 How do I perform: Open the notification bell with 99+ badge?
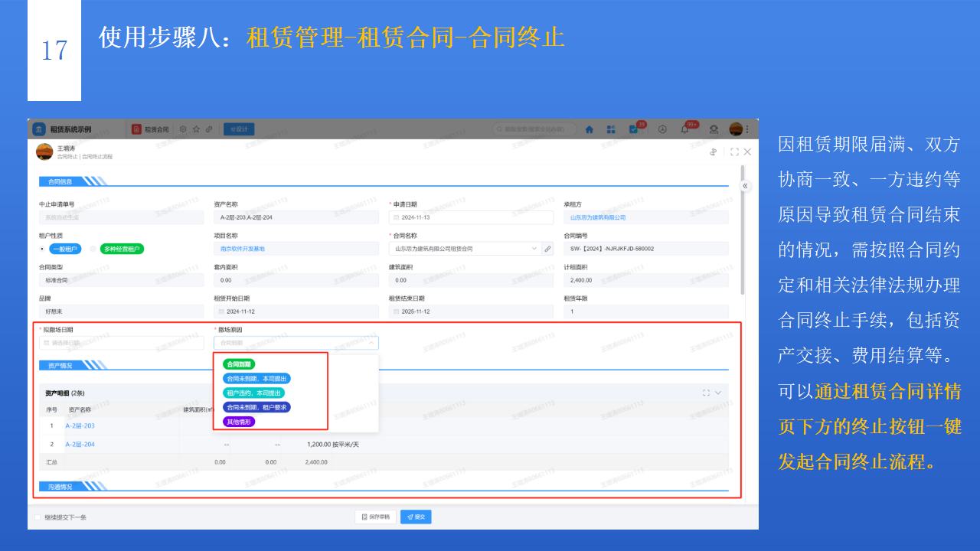pyautogui.click(x=684, y=130)
